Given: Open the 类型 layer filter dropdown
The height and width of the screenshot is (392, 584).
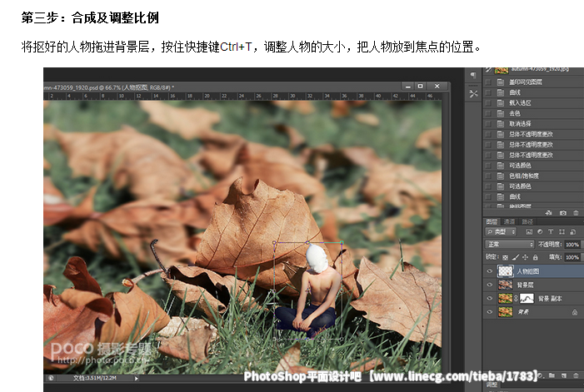Looking at the screenshot, I should click(x=501, y=231).
